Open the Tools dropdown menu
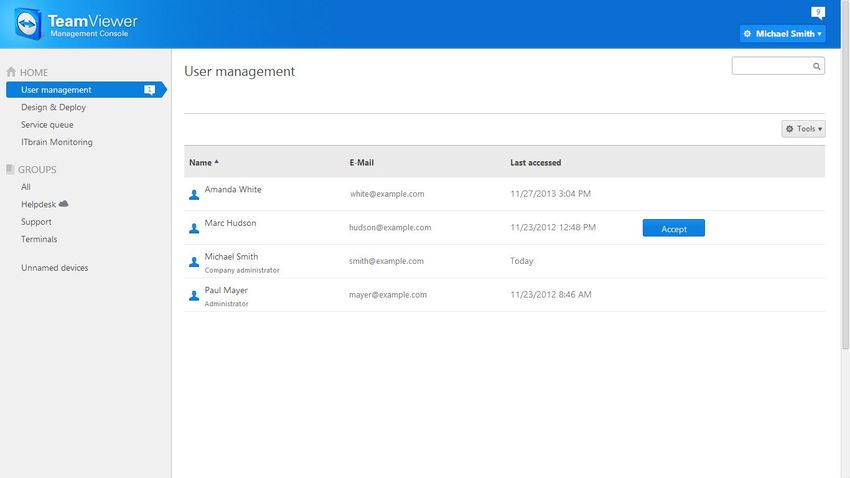Viewport: 850px width, 478px height. pyautogui.click(x=803, y=129)
